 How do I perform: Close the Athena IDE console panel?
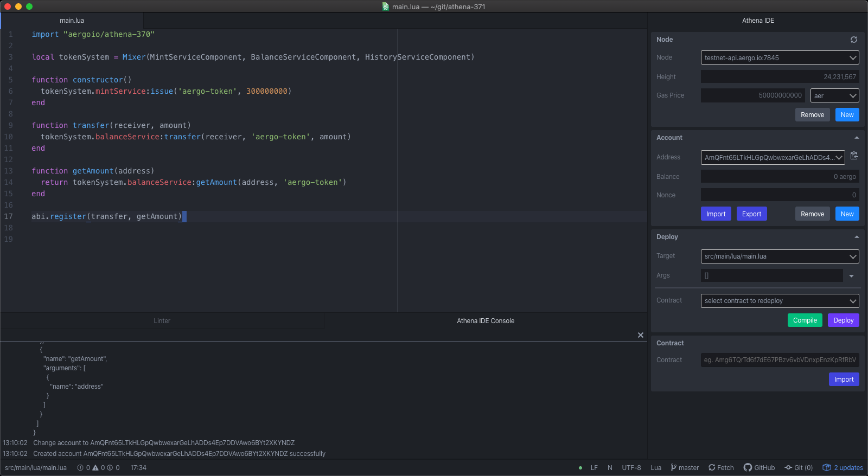(x=640, y=335)
